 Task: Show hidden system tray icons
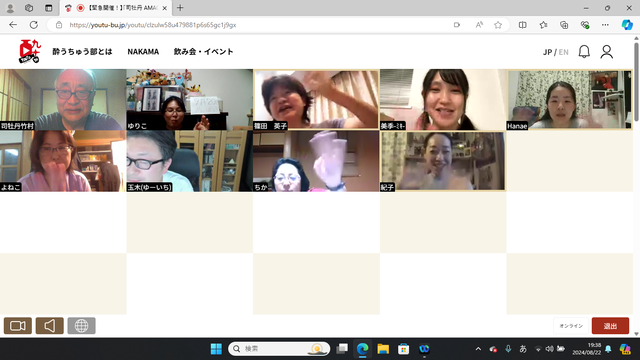[478, 349]
